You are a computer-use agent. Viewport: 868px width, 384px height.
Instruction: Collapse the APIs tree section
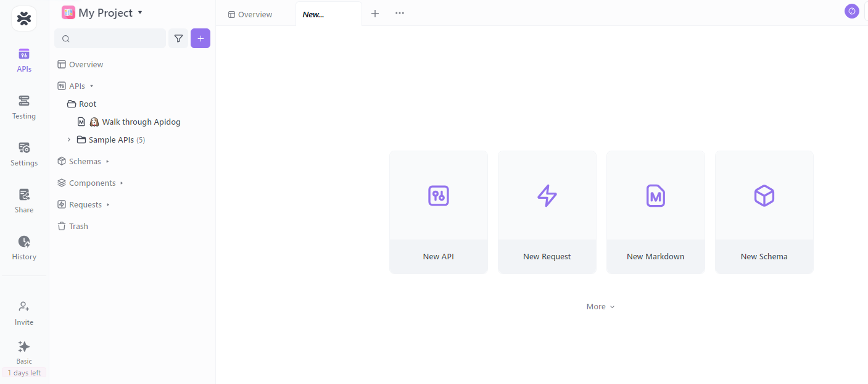point(92,86)
